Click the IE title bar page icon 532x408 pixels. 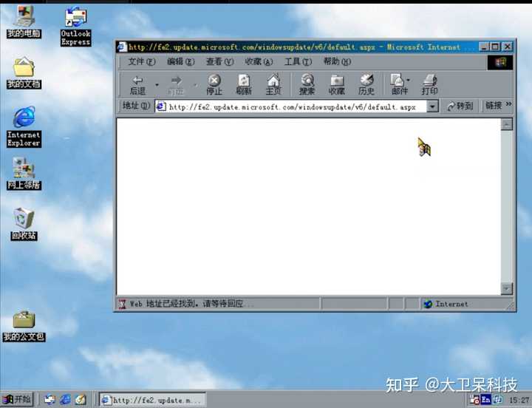(x=122, y=47)
